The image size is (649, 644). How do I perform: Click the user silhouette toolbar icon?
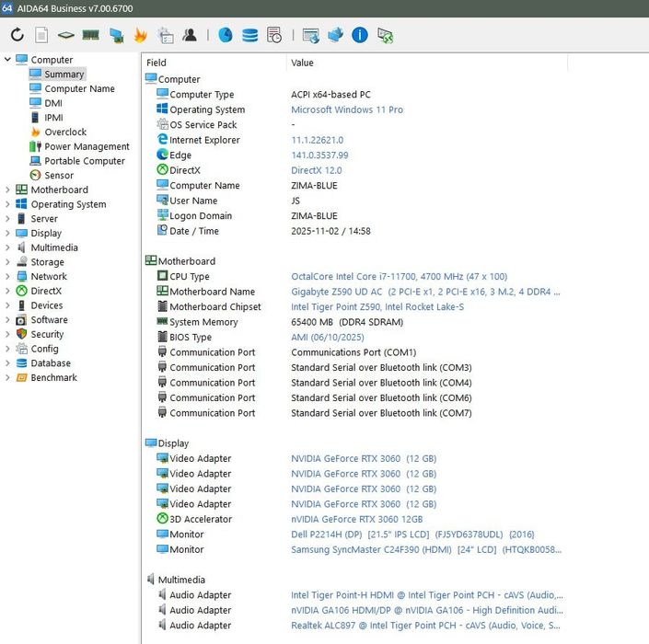tap(190, 35)
